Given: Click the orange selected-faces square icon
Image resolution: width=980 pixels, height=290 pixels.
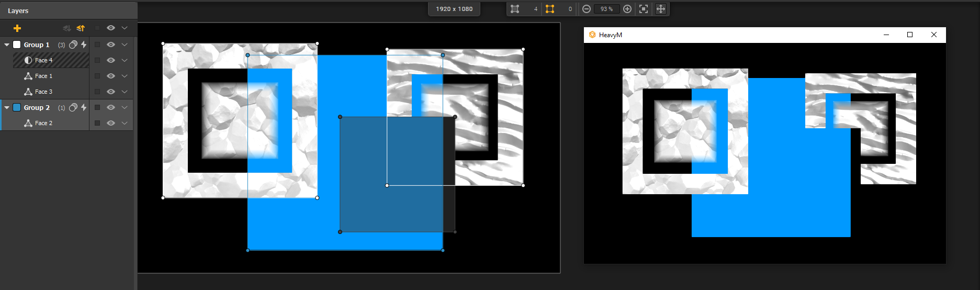Looking at the screenshot, I should (x=550, y=9).
